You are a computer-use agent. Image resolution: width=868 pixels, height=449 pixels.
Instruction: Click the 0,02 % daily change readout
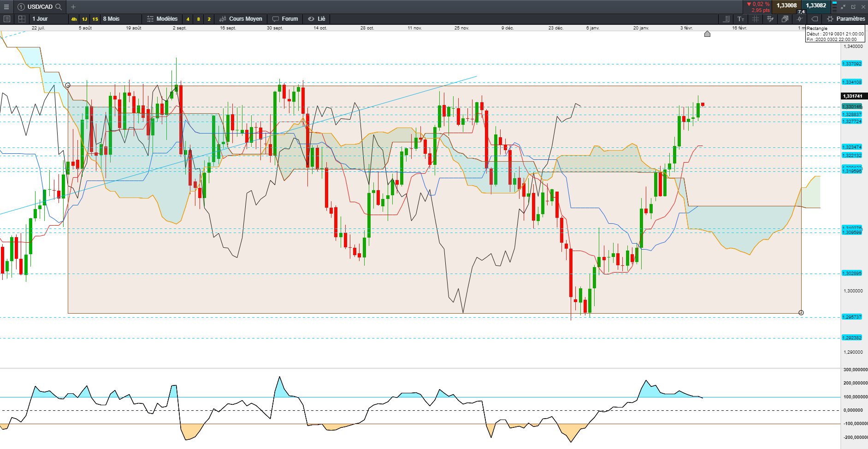pos(758,4)
